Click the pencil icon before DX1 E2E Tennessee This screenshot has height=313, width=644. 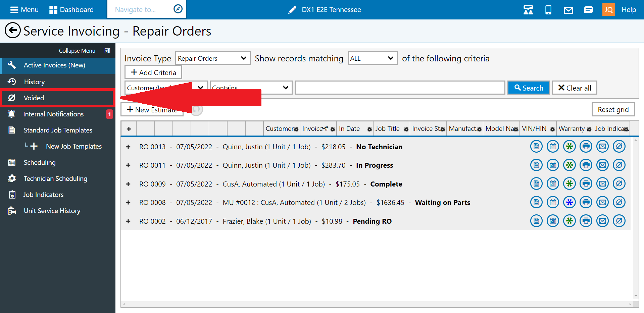[x=292, y=10]
